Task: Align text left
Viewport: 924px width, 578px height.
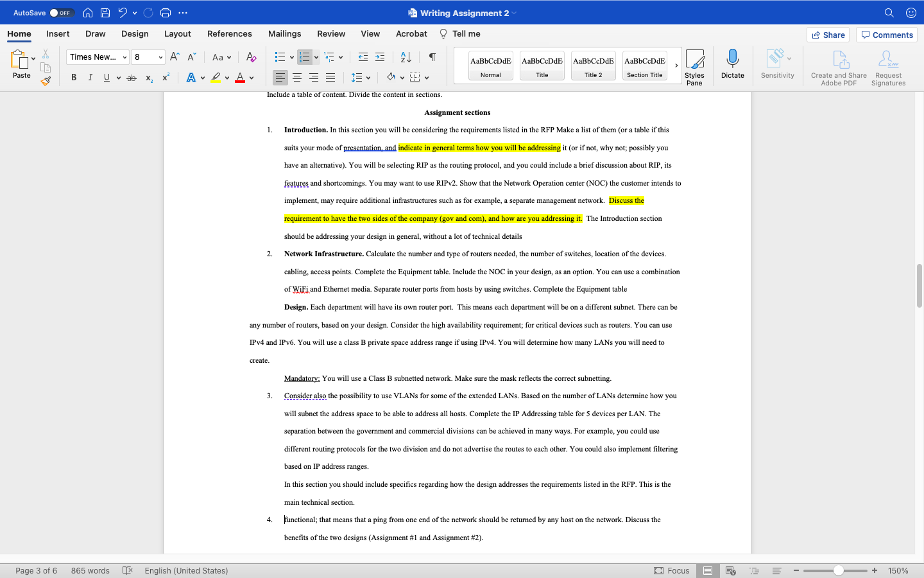Action: click(x=280, y=78)
